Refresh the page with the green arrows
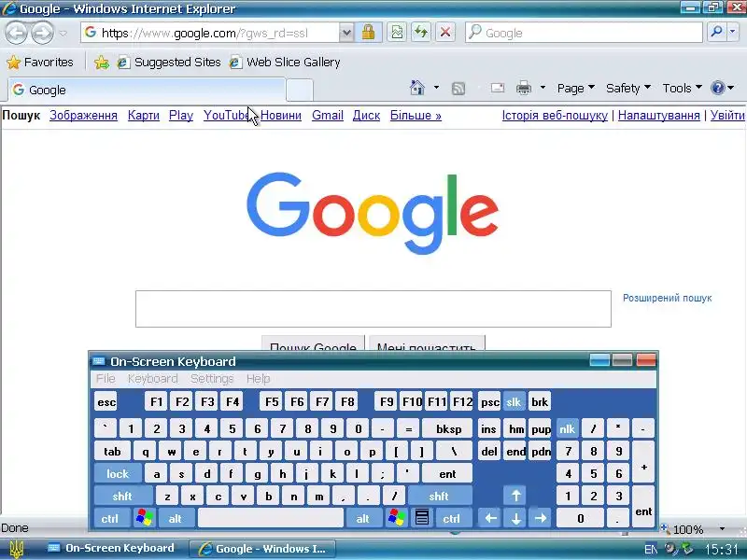Viewport: 747px width, 560px height. pos(421,33)
